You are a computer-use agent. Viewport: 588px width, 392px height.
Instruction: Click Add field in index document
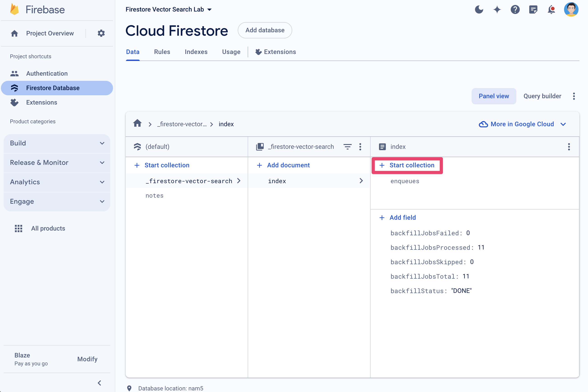coord(397,217)
